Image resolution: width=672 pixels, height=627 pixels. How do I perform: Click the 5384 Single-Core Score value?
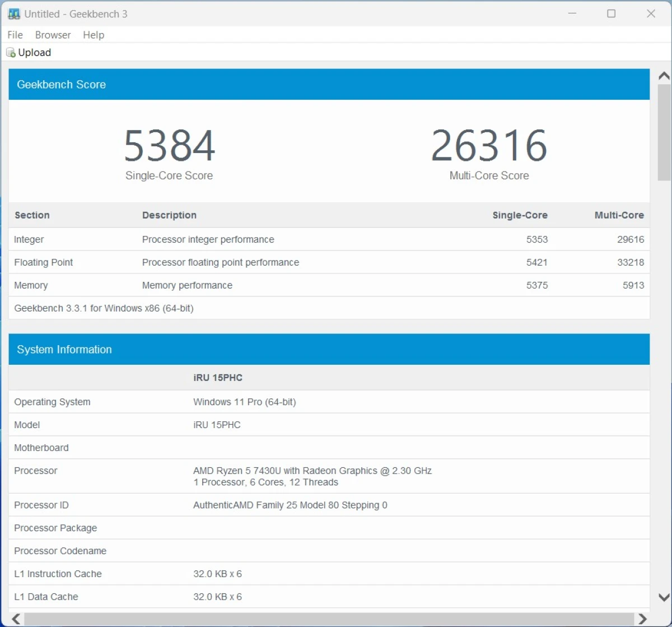pyautogui.click(x=169, y=146)
